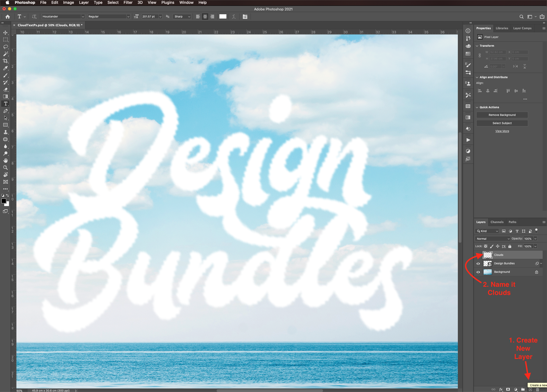
Task: Open the Layer menu
Action: coord(84,3)
